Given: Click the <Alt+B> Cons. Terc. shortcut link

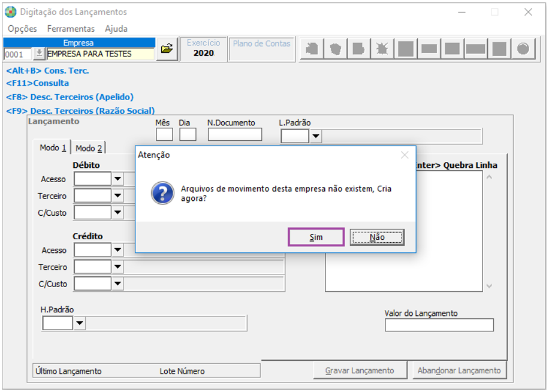Looking at the screenshot, I should tap(47, 71).
